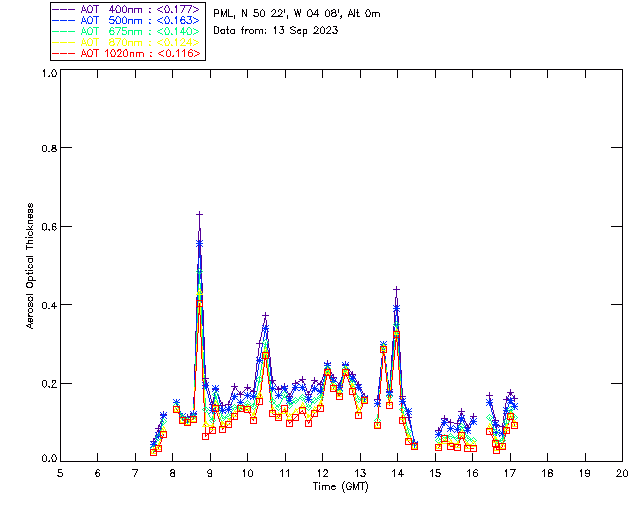
Task: Click the hour 14 x-axis label
Action: coord(398,473)
